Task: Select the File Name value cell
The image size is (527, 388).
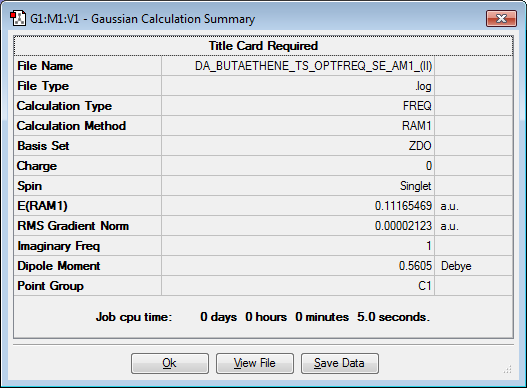Action: tap(298, 66)
